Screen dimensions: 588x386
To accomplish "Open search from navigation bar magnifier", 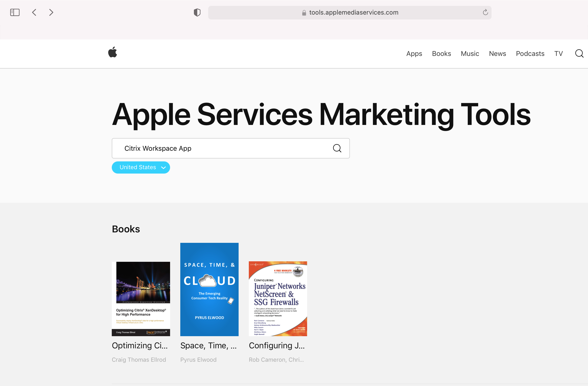I will click(x=579, y=53).
